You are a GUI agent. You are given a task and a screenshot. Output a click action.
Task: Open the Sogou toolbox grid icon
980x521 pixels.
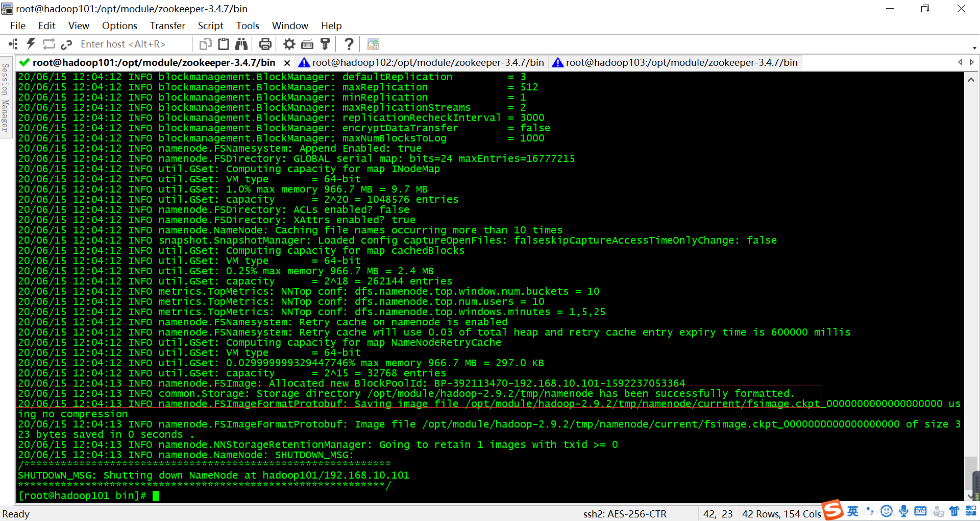pyautogui.click(x=971, y=511)
